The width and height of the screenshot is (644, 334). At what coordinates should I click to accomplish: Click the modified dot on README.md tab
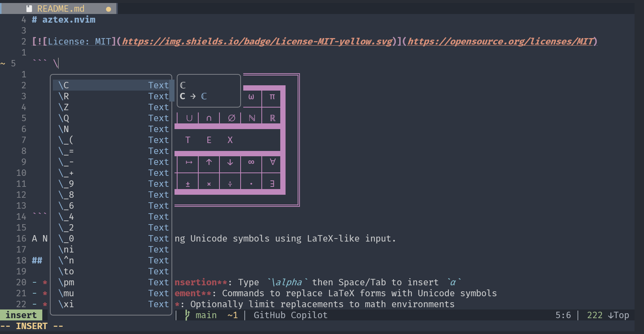point(109,9)
